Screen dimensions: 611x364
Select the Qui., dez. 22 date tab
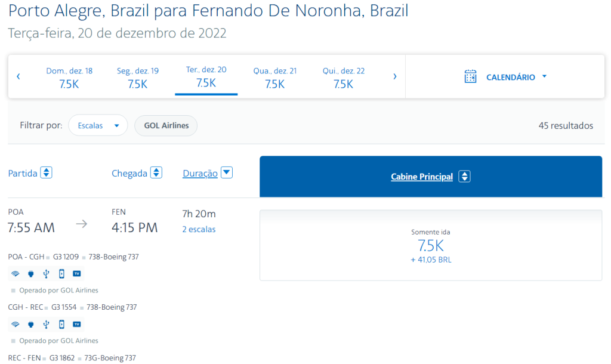[343, 77]
